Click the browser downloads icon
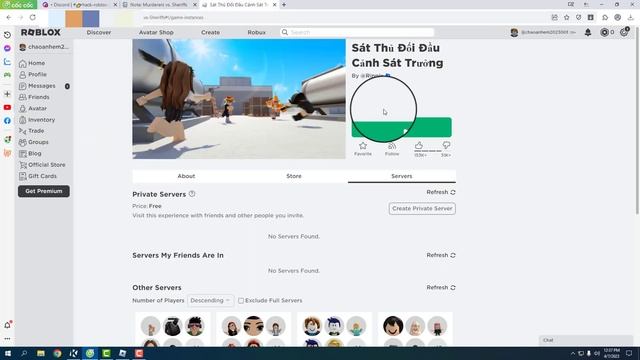The image size is (640, 360). click(631, 17)
